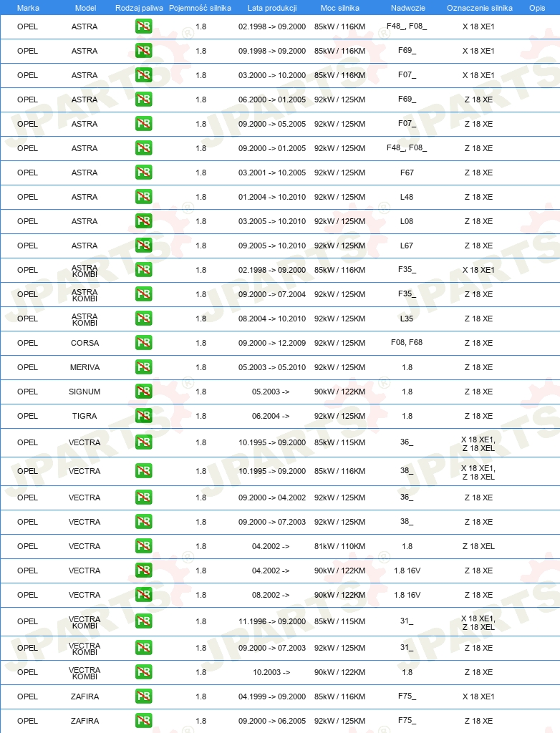Select the TIGRA model cell
Screen dimensions: 560x733
coord(85,416)
